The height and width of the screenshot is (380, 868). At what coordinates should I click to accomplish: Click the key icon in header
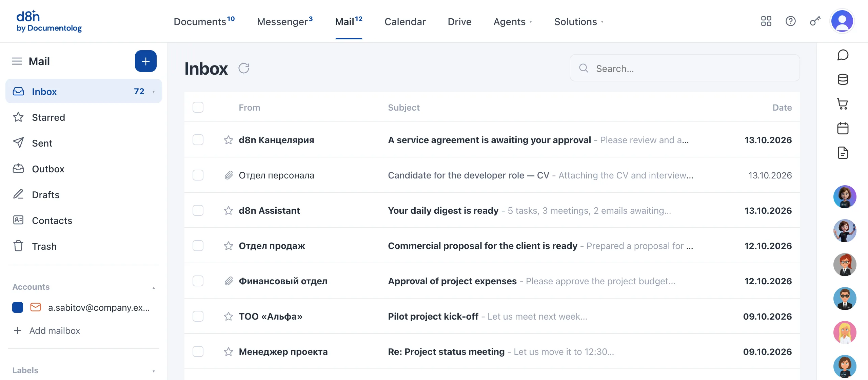(815, 21)
